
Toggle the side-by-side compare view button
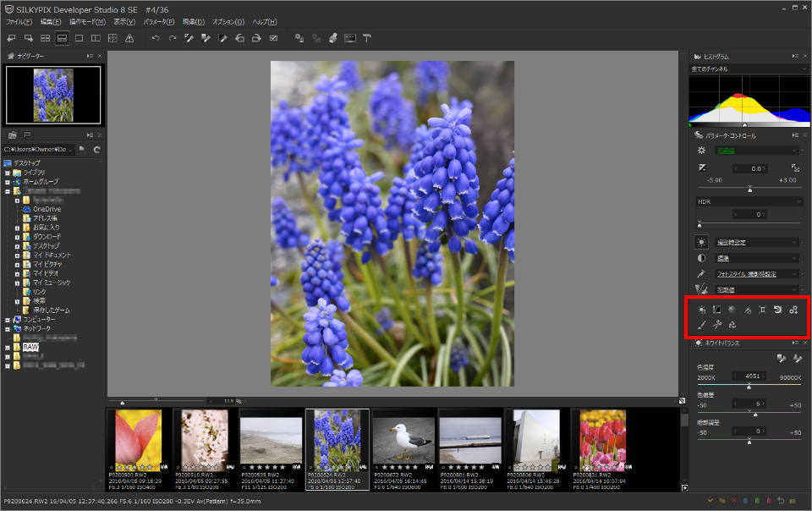pyautogui.click(x=96, y=39)
